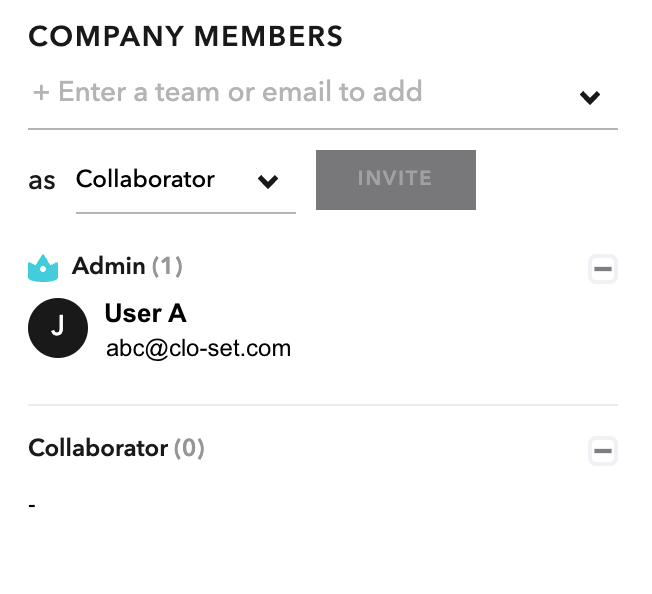Screen dimensions: 652x594
Task: Click the Invite button
Action: pos(395,180)
